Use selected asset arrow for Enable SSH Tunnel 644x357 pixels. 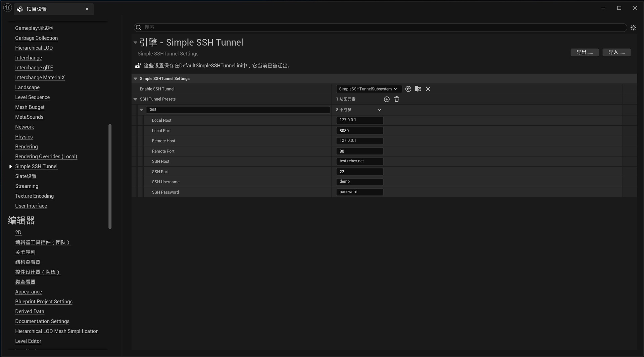408,89
